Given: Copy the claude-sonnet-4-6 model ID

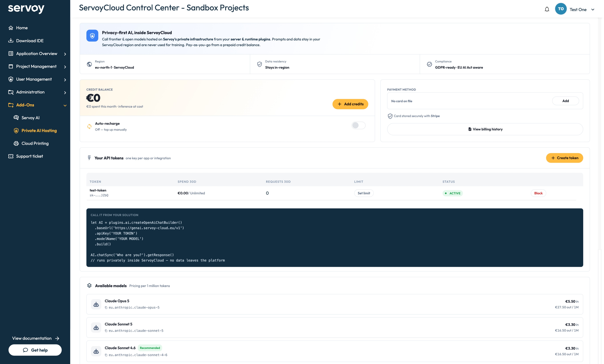Looking at the screenshot, I should point(106,355).
